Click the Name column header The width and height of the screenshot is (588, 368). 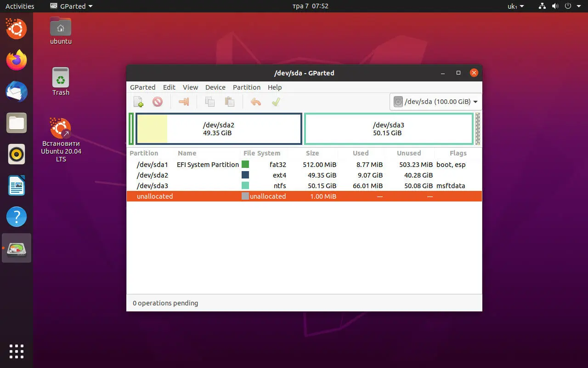[x=187, y=153]
